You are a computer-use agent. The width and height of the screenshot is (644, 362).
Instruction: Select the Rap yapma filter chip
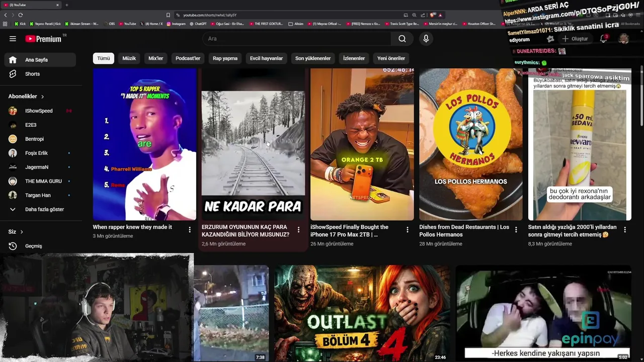coord(225,58)
